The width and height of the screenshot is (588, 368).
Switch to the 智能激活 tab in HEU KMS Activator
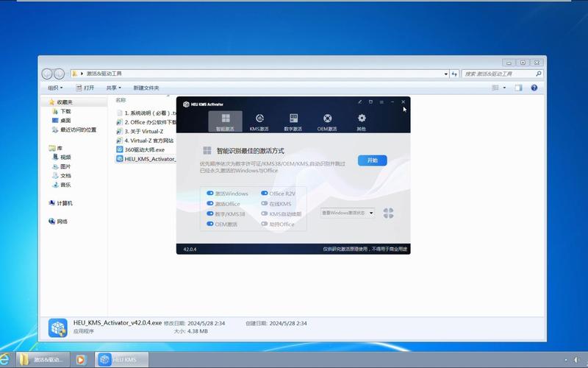pos(225,121)
